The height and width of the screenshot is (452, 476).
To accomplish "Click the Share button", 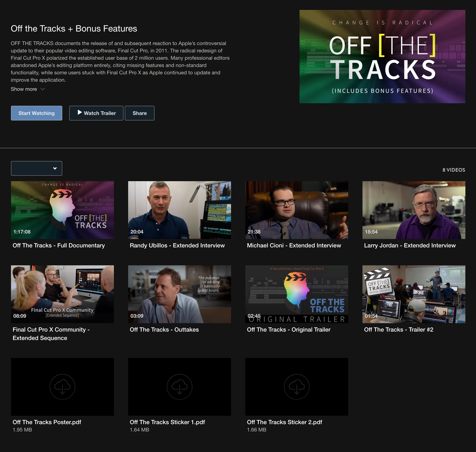I will (x=139, y=113).
